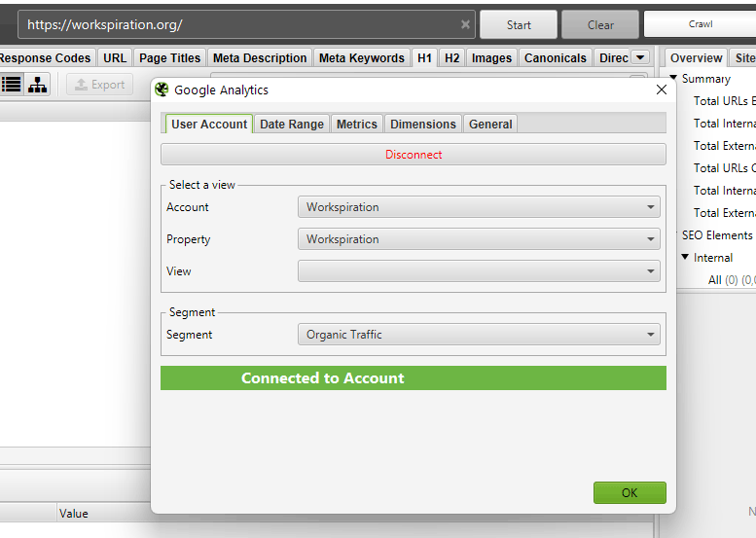
Task: Open the Dimensions tab
Action: (423, 124)
